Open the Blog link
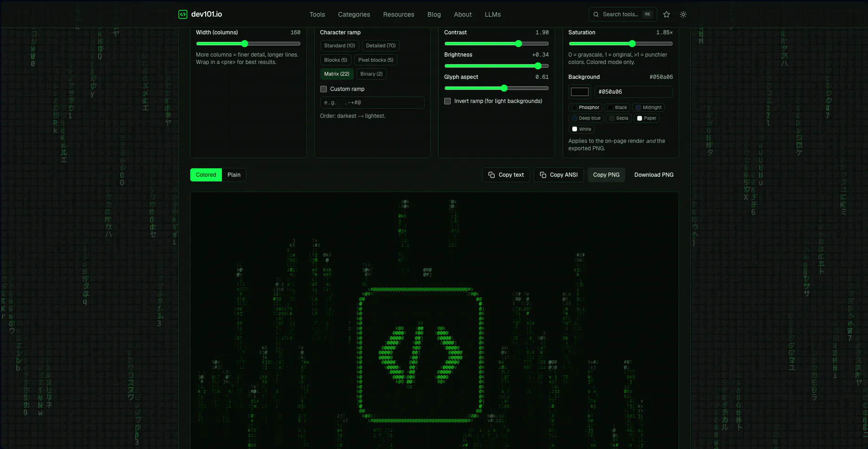868x449 pixels. tap(434, 14)
